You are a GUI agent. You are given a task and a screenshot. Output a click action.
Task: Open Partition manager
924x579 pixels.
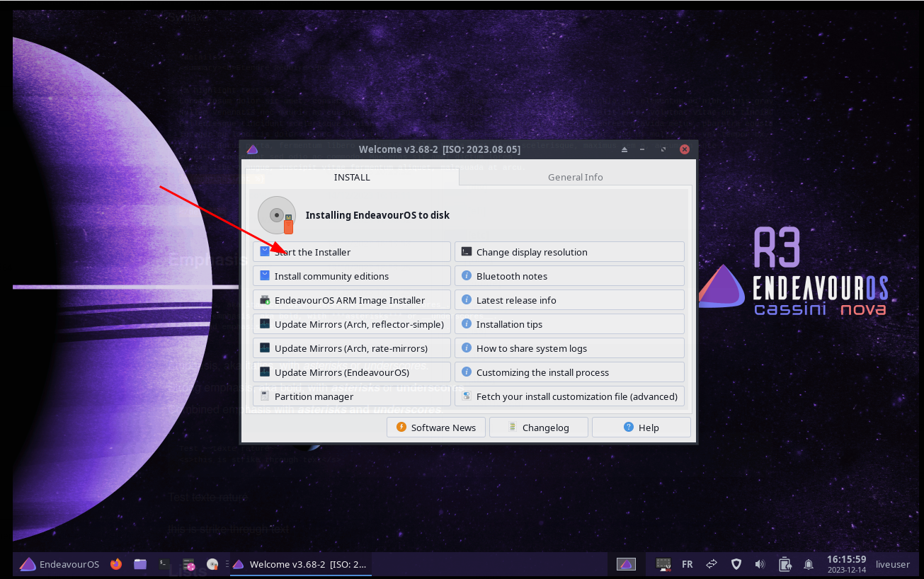pos(351,396)
